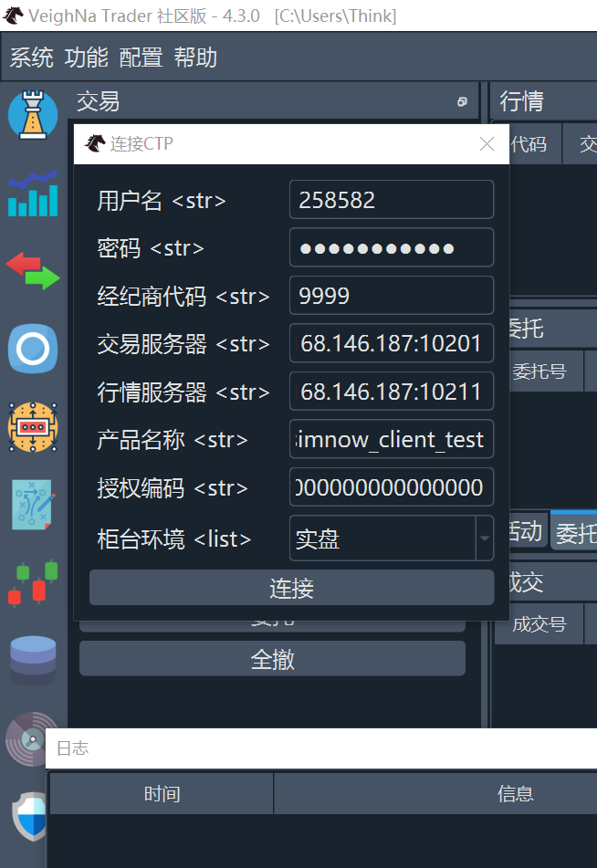This screenshot has height=868, width=597.
Task: Open the strategy playbook icon in the sidebar
Action: 33,505
